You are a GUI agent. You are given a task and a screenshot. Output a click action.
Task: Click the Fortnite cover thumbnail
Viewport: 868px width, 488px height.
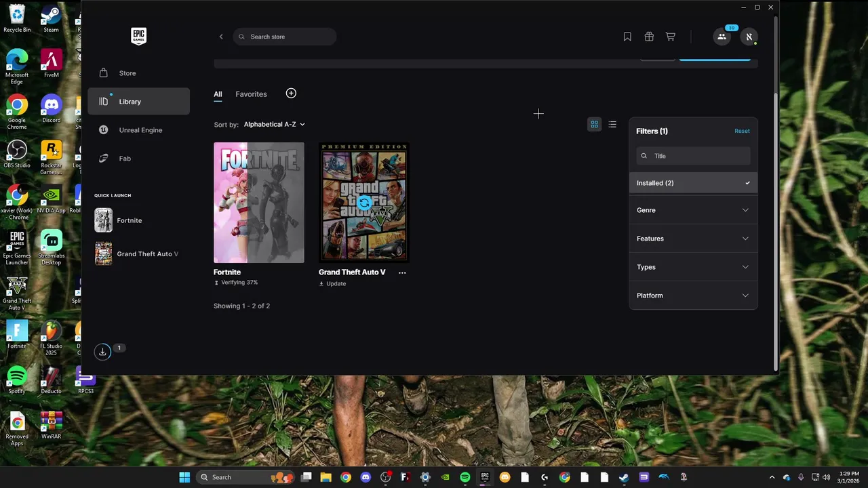pyautogui.click(x=259, y=203)
